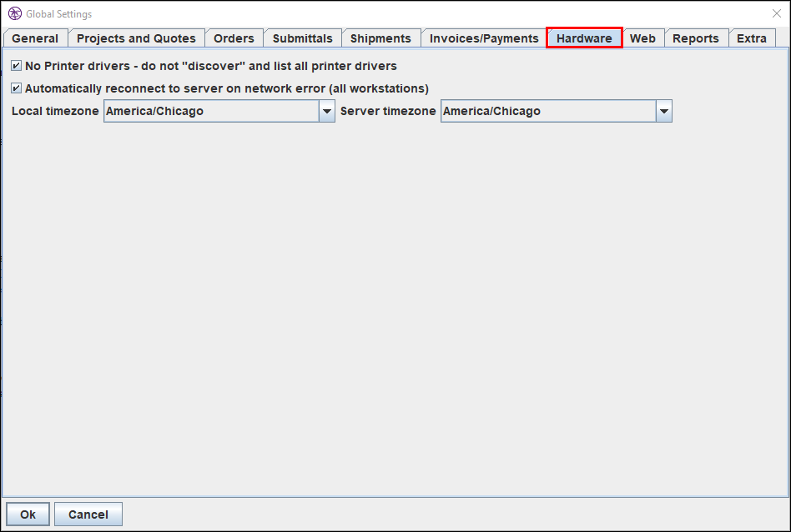The height and width of the screenshot is (532, 791).
Task: Select the Extra tab
Action: tap(752, 38)
